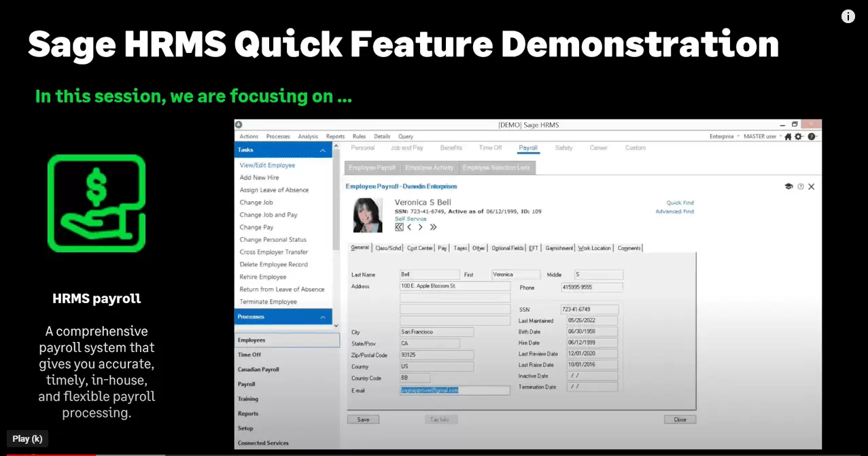The width and height of the screenshot is (868, 456).
Task: Jump to first employee record arrow
Action: tap(399, 227)
